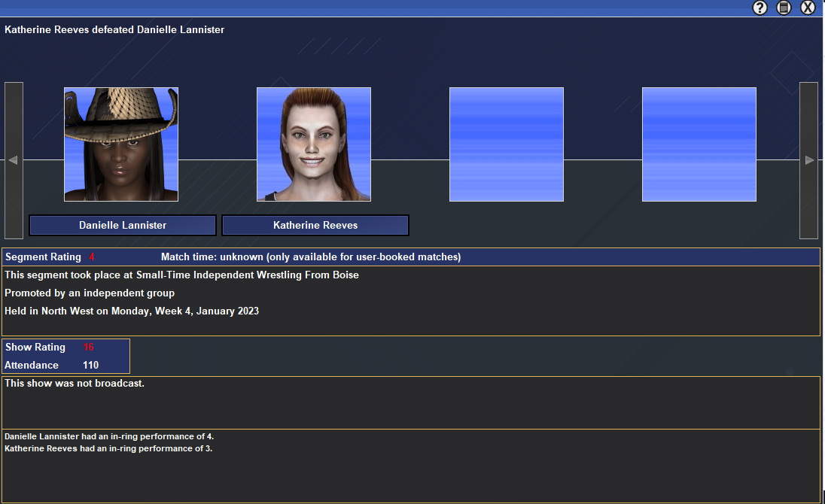The image size is (825, 504).
Task: Open the Katherine Reeves name button
Action: (315, 225)
